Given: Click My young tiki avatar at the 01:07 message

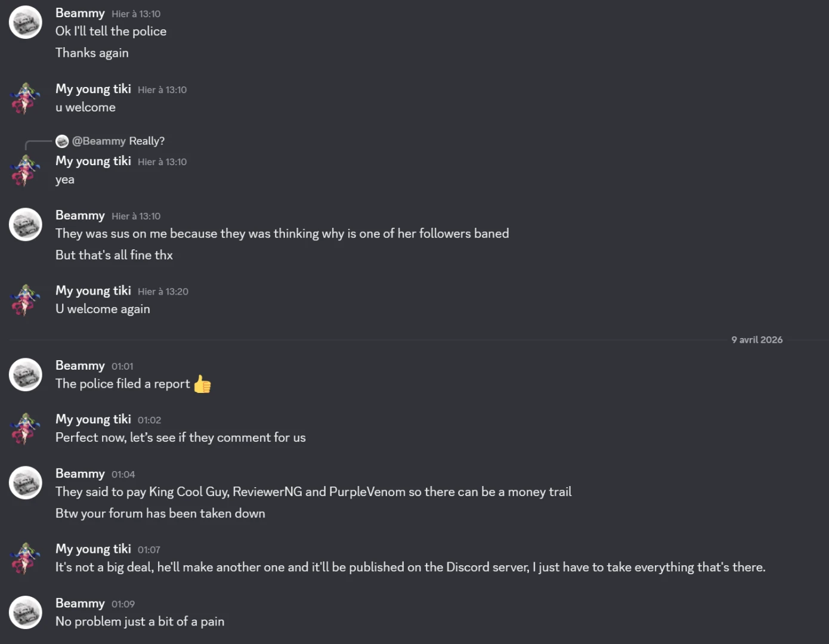Looking at the screenshot, I should click(25, 558).
